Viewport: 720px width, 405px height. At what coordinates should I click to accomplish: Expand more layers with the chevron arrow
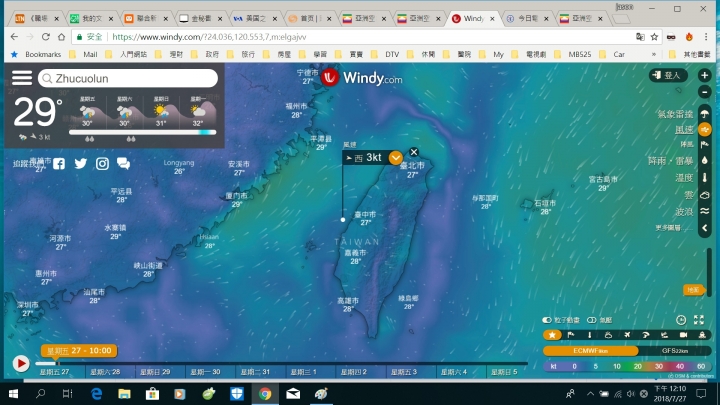point(704,228)
